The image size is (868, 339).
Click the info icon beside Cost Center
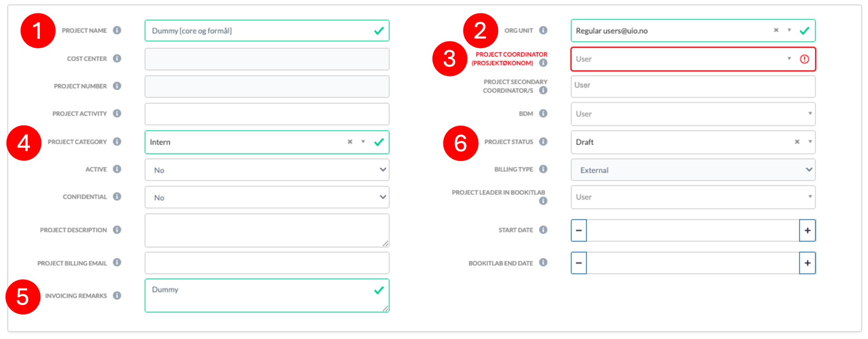(117, 58)
